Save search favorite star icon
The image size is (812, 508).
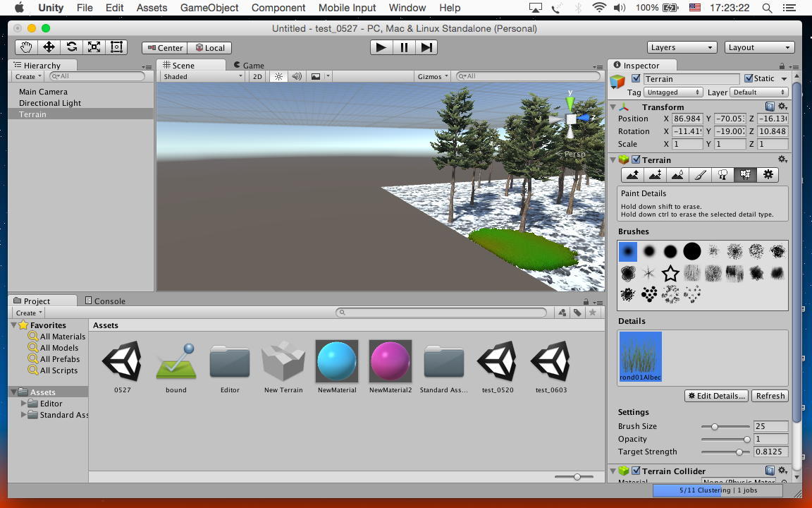click(592, 313)
